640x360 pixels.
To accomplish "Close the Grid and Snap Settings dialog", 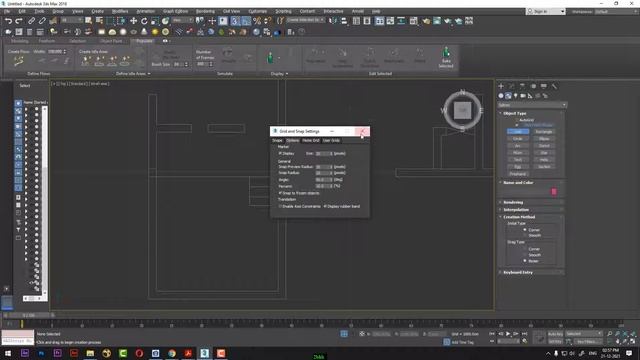I will (362, 131).
